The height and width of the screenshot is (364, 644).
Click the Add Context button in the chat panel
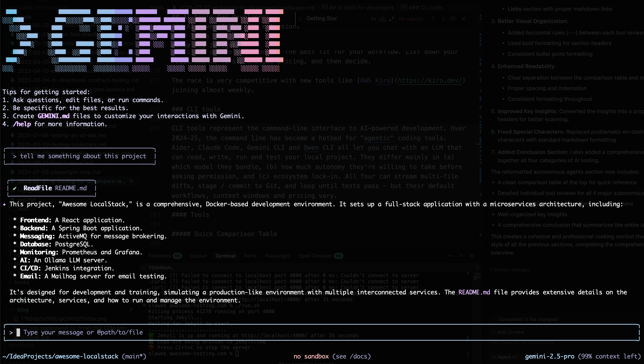(508, 332)
